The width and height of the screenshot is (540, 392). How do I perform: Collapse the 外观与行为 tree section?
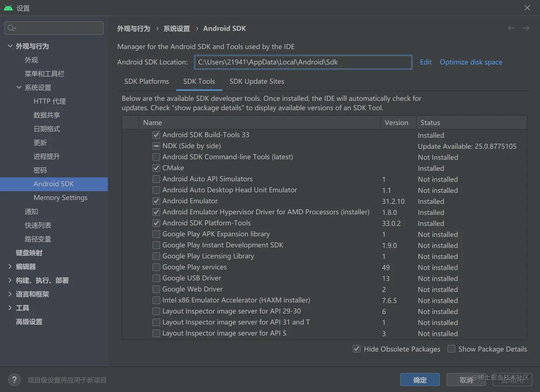10,46
